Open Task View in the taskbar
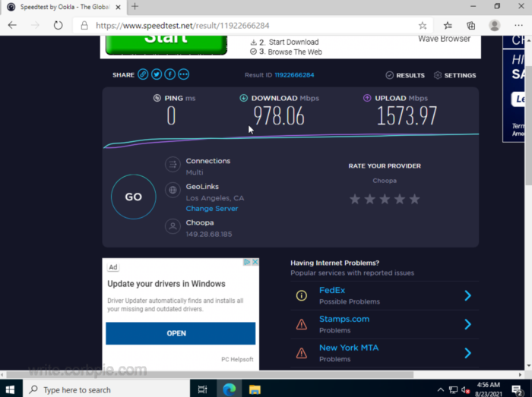532x397 pixels. (x=203, y=390)
